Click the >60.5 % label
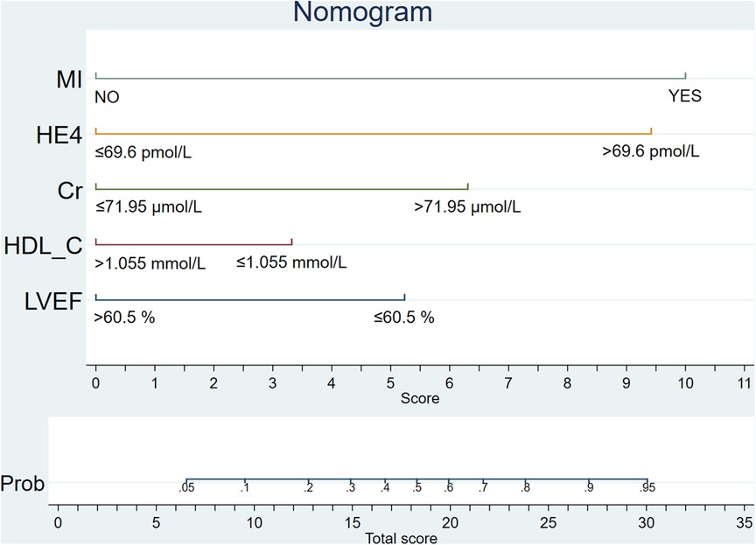The image size is (756, 545). pos(125,318)
